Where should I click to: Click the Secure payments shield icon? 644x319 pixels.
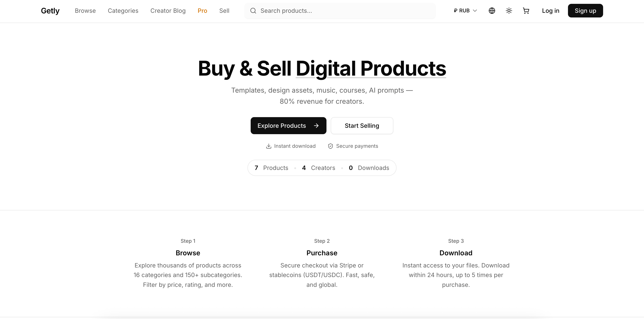330,146
